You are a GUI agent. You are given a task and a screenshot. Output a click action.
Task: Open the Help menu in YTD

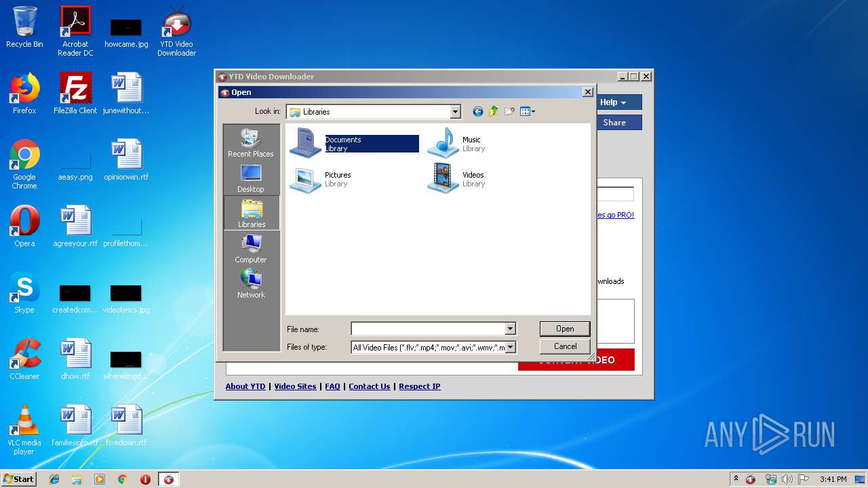(x=619, y=102)
